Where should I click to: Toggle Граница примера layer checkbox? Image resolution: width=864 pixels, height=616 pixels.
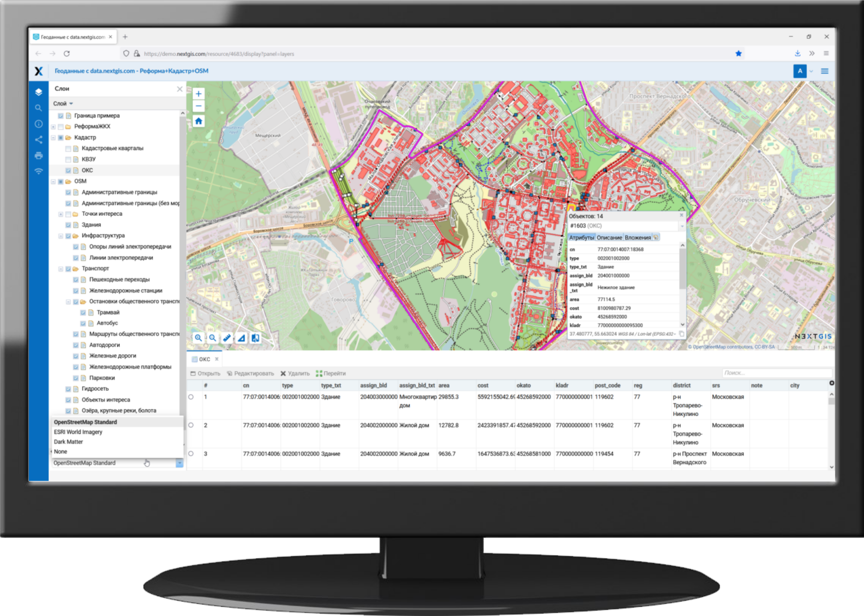click(x=61, y=116)
